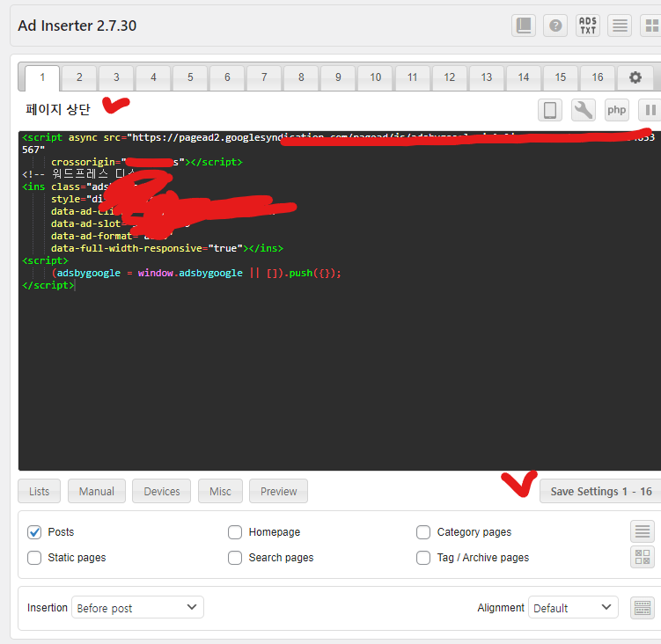Enable the Search pages checkbox

point(235,558)
